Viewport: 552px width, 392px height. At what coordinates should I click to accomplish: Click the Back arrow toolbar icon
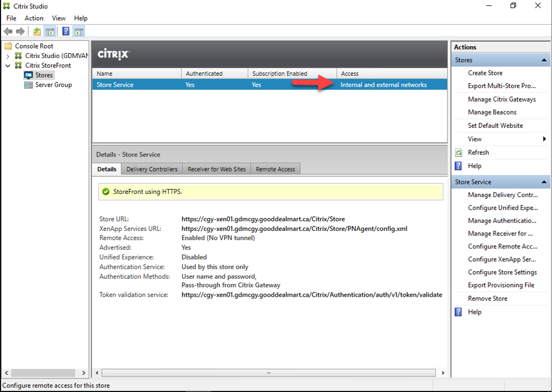click(x=8, y=31)
